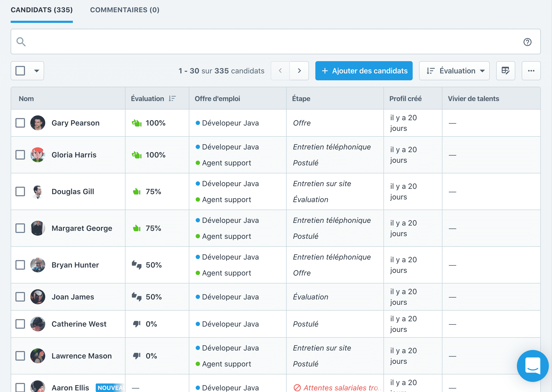This screenshot has width=552, height=392.
Task: Open Margaret George's candidate profile
Action: [82, 228]
